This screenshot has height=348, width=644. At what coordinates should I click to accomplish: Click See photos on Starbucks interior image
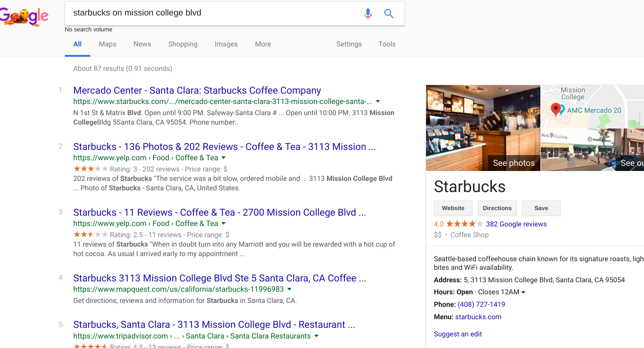(x=514, y=163)
